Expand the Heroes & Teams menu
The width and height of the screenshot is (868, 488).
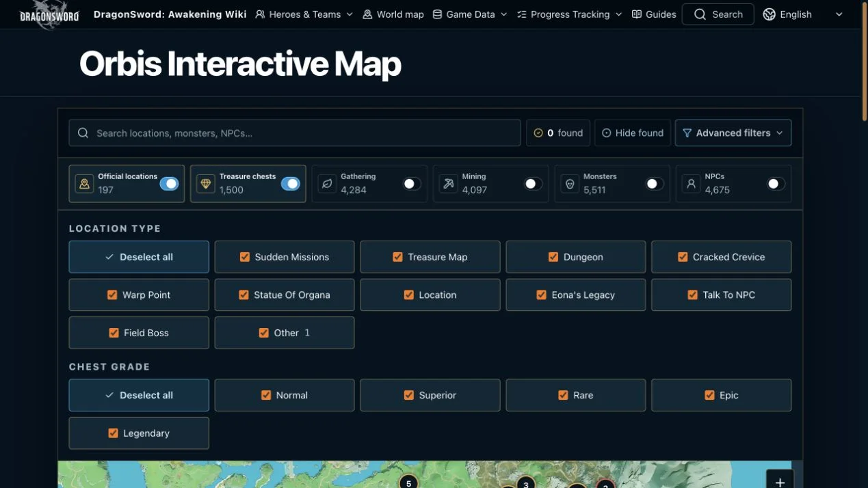pyautogui.click(x=304, y=14)
